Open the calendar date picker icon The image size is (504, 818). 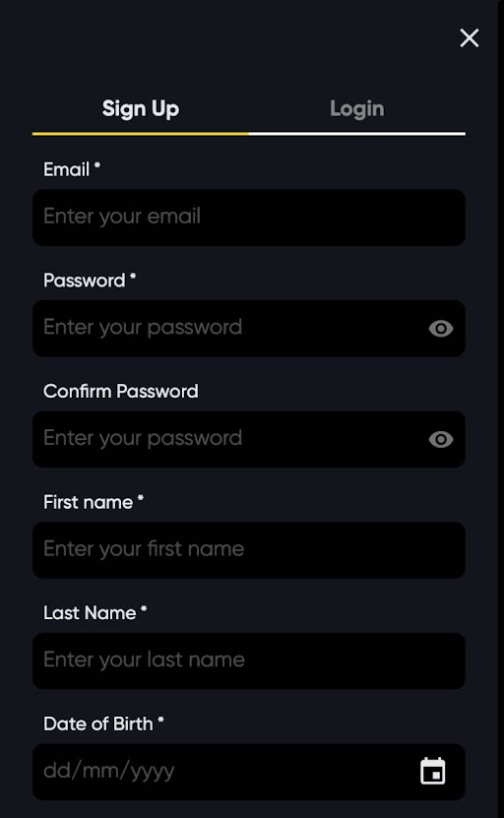[x=433, y=771]
